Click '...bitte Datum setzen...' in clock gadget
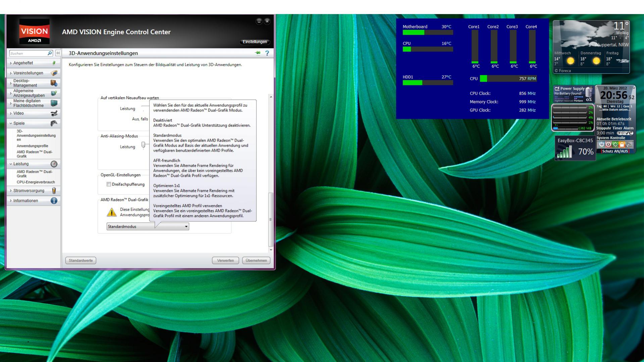 [x=615, y=110]
